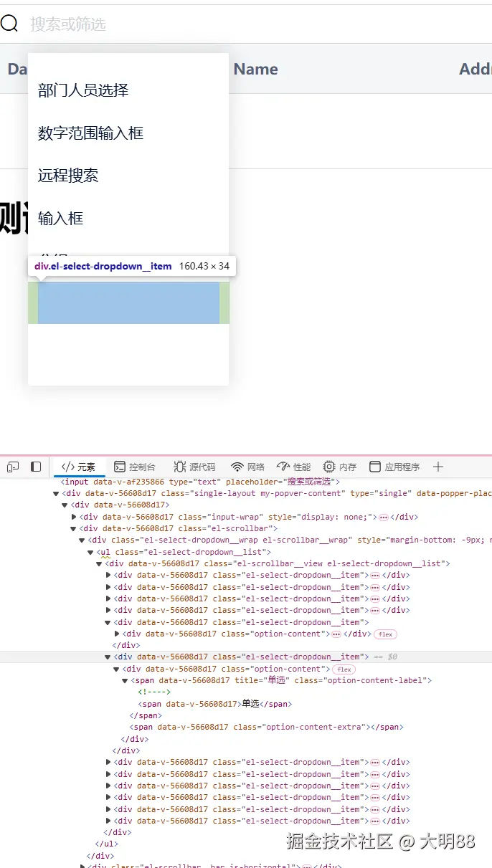Open the 网络 network panel
This screenshot has width=492, height=868.
coord(247,467)
